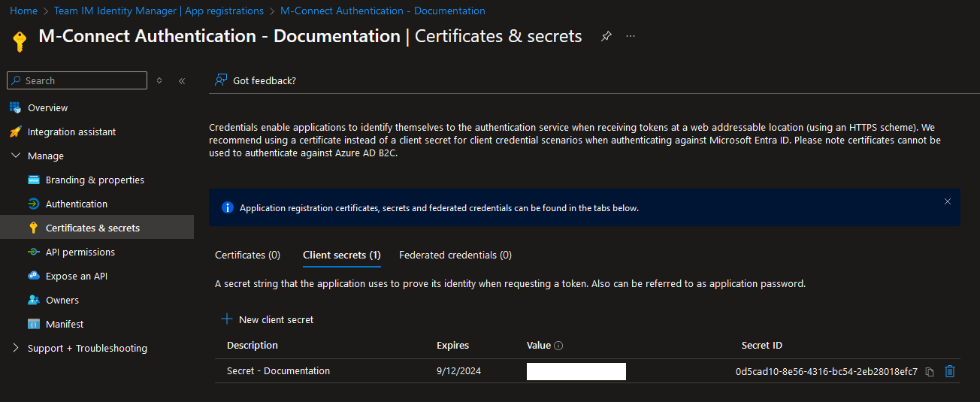
Task: Click the info icon in the blue banner
Action: (228, 207)
